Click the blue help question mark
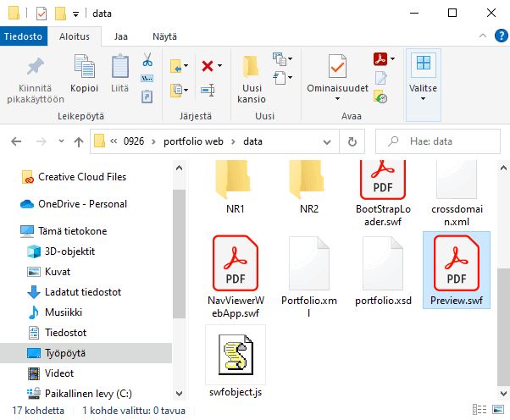Screen dimensions: 510x420 pyautogui.click(x=502, y=36)
